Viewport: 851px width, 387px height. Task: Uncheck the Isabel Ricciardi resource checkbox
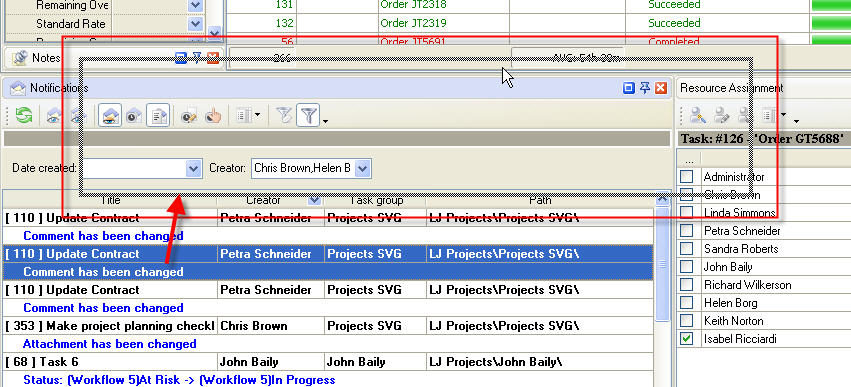pos(687,339)
